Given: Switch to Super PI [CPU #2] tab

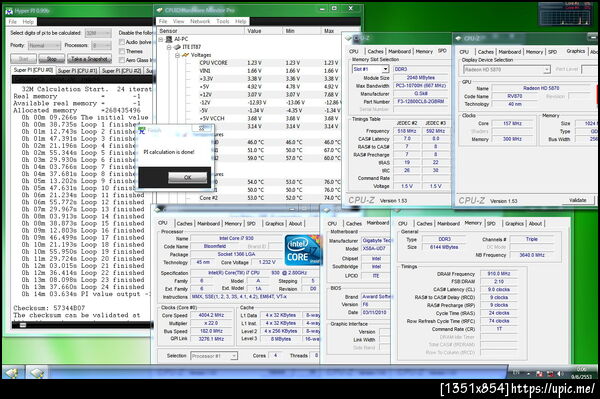Looking at the screenshot, I should 122,71.
